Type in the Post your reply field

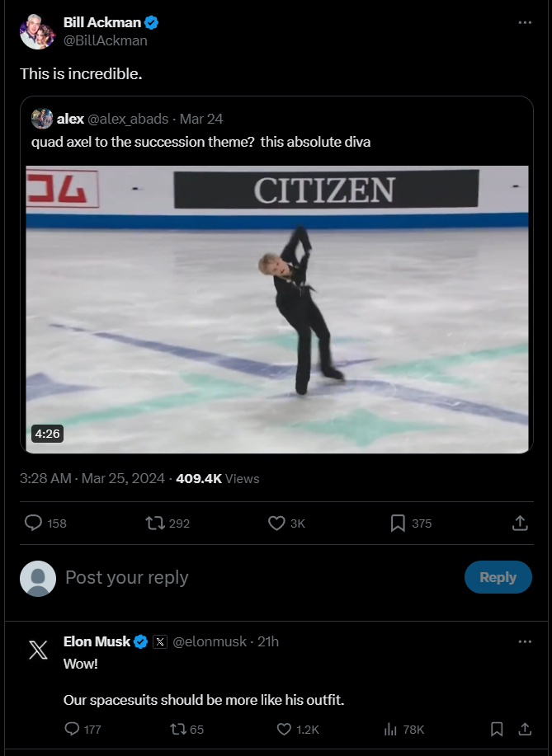click(248, 577)
